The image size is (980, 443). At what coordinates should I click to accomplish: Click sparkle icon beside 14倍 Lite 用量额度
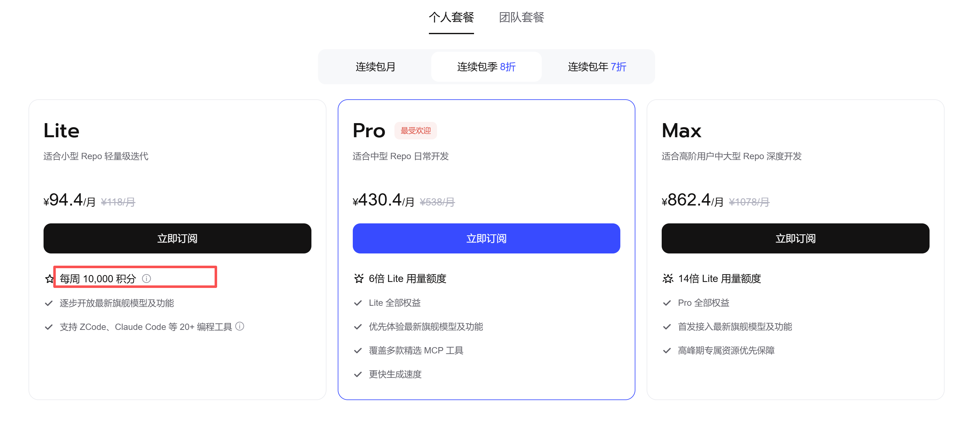[x=668, y=279]
